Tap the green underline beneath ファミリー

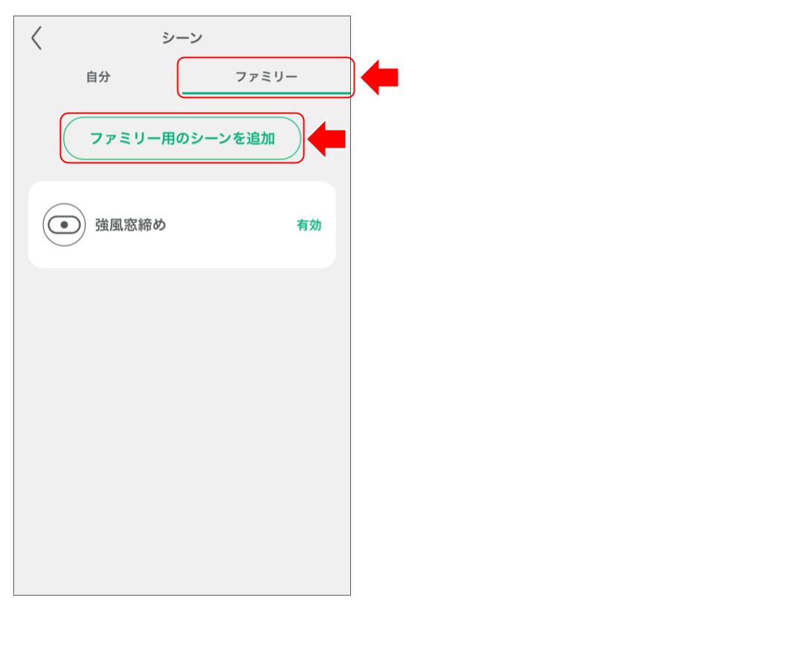(x=265, y=91)
